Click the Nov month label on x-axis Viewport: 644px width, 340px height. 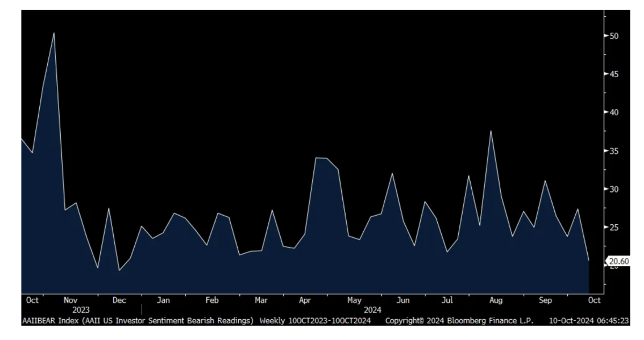71,300
